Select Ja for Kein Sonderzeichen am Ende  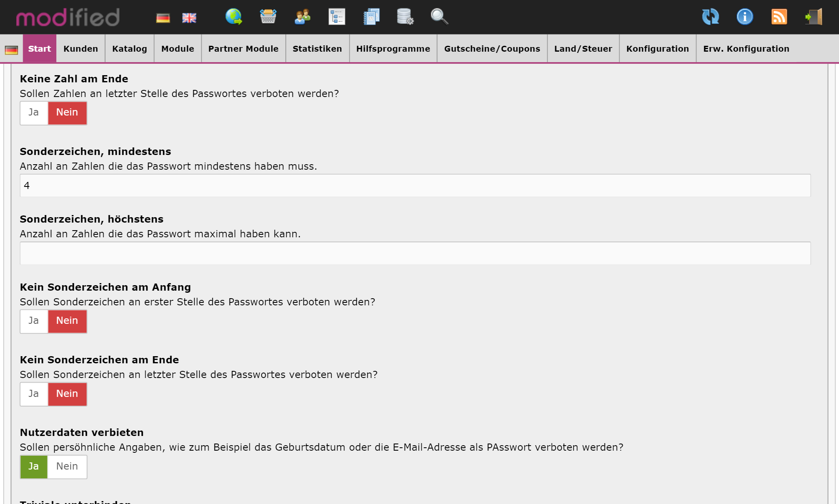[34, 394]
